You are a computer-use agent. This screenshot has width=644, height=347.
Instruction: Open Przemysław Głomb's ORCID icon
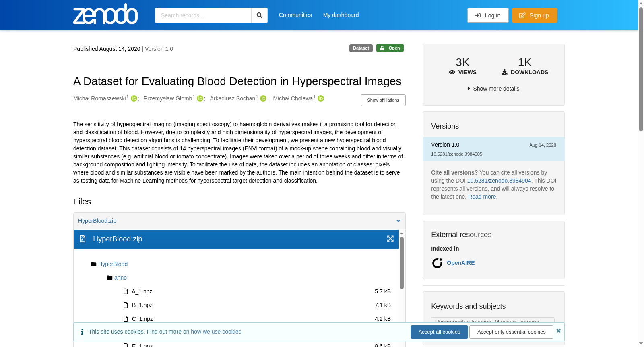200,98
